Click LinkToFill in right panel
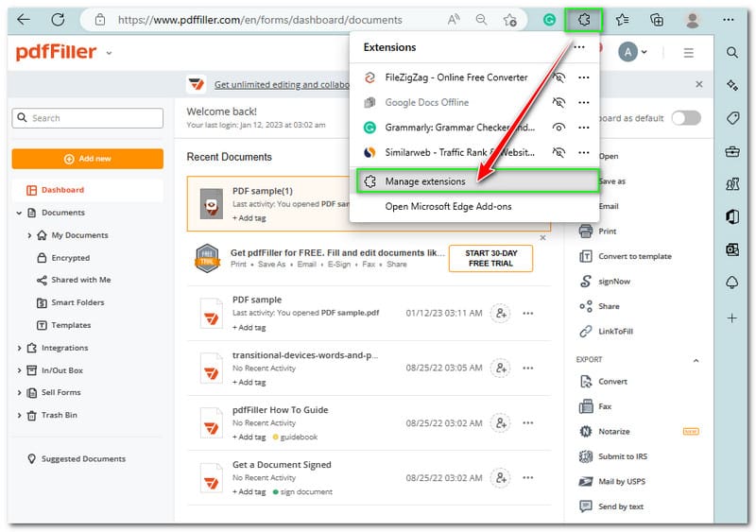Screen dimensions: 756x532 click(615, 332)
